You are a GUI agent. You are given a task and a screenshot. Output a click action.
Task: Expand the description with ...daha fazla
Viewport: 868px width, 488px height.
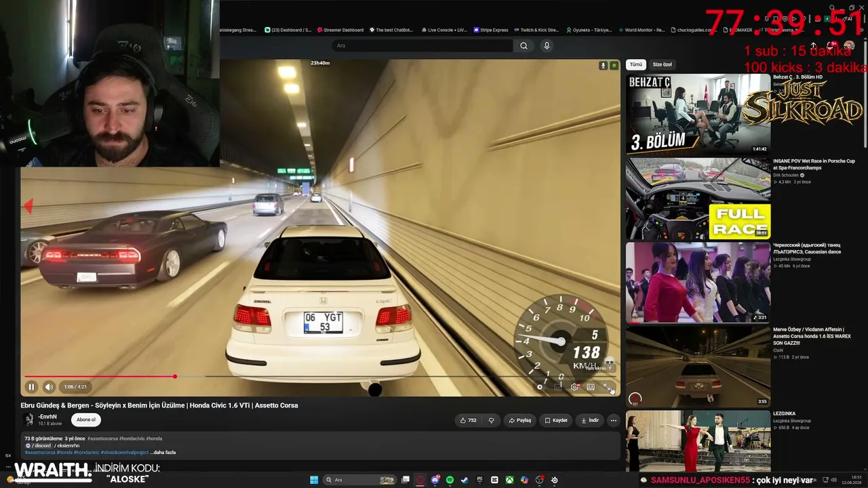coord(163,452)
